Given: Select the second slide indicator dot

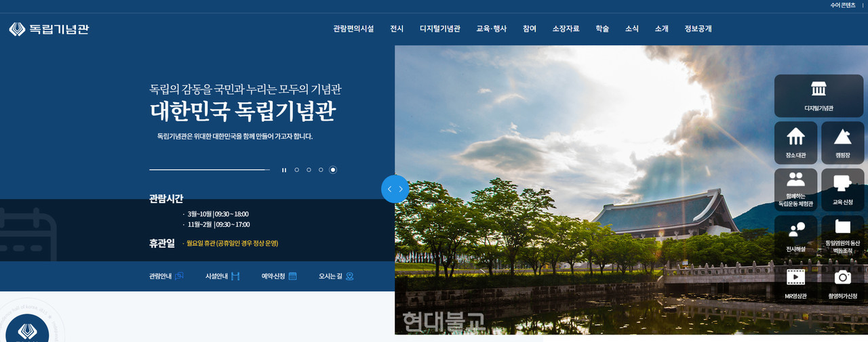Looking at the screenshot, I should point(309,170).
